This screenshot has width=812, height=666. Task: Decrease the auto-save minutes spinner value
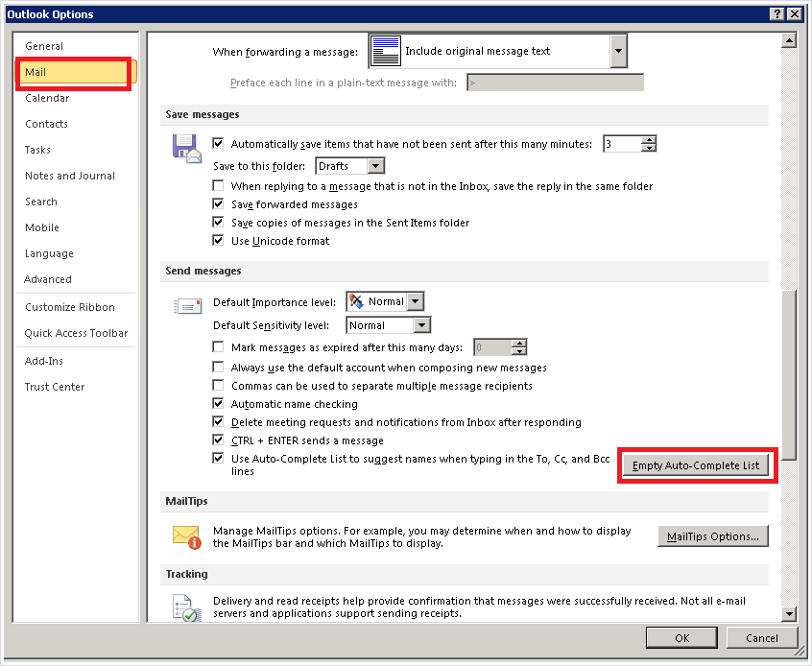pos(649,148)
